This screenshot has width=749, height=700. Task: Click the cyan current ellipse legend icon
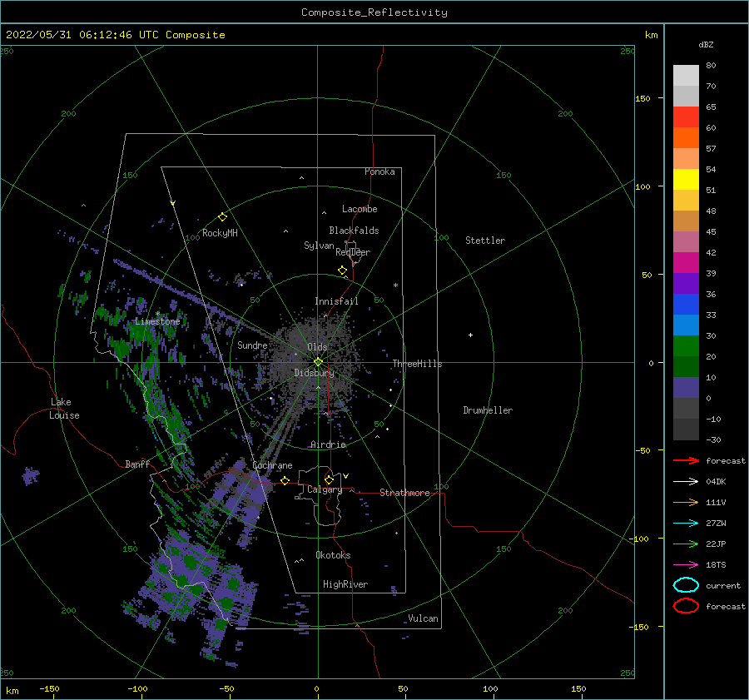(x=686, y=585)
